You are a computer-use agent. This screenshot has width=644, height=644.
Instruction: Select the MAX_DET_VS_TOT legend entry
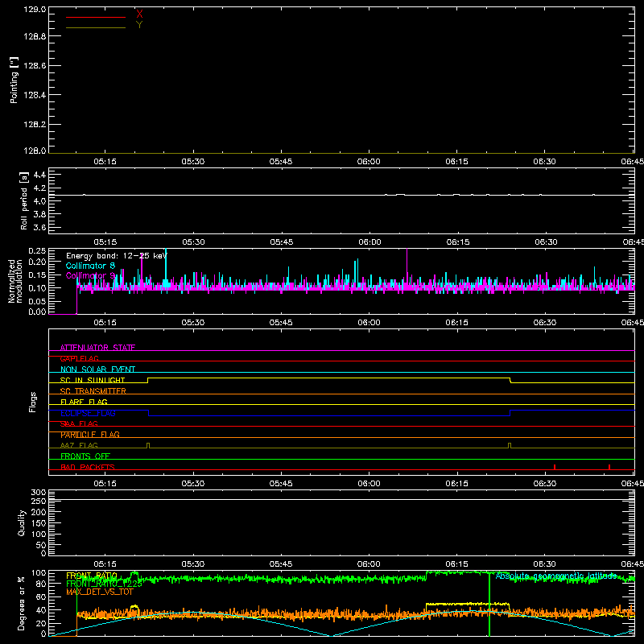click(x=99, y=592)
